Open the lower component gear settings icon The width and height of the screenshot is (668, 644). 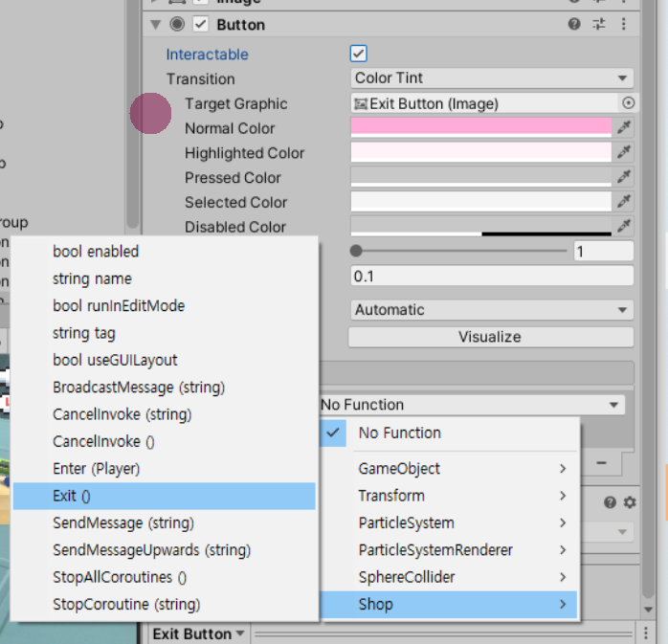point(630,502)
